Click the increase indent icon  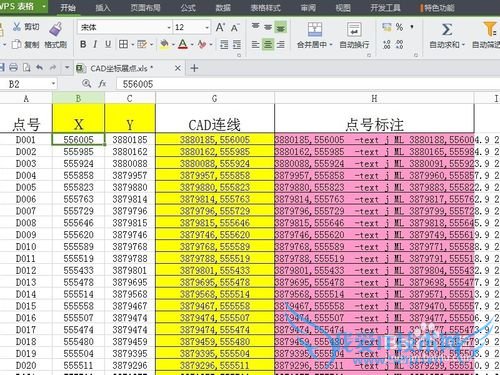click(237, 44)
